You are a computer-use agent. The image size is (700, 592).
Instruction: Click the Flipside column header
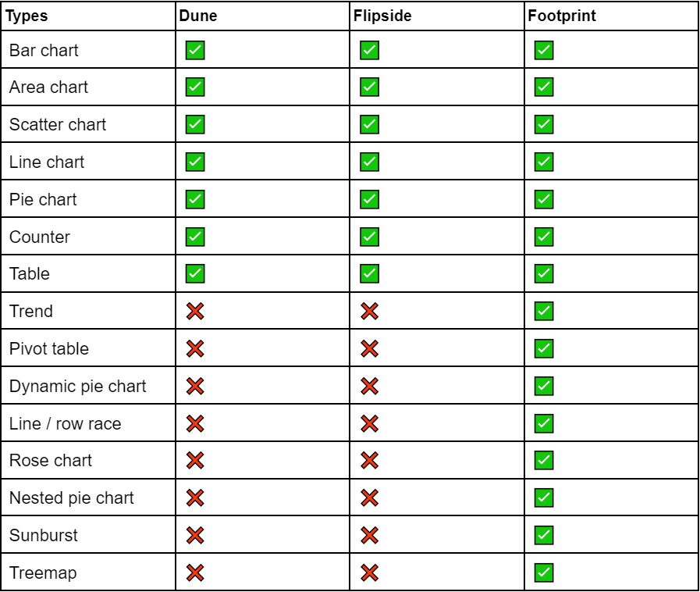coord(376,16)
